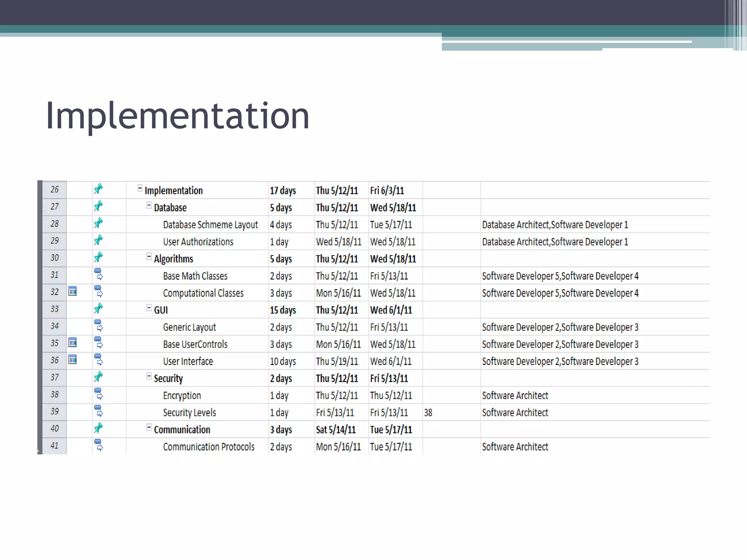Click the auto-schedule icon in the Computational Classes row
This screenshot has width=747, height=560.
tap(99, 292)
